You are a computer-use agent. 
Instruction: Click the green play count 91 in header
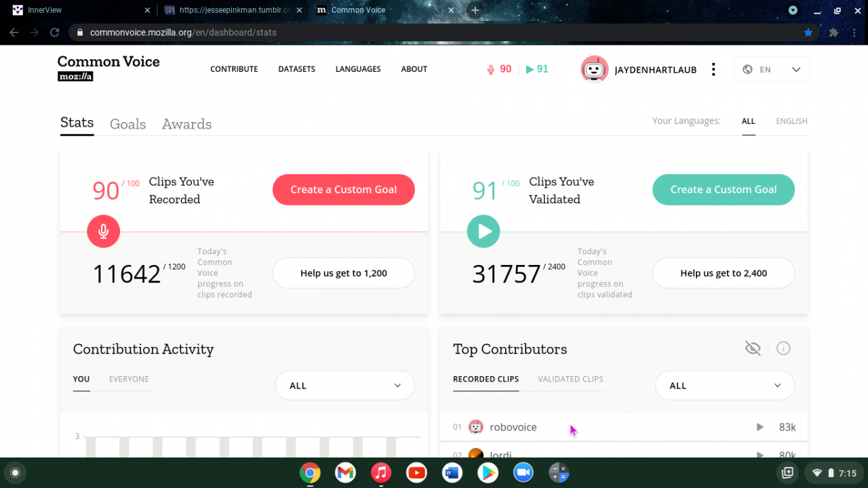click(537, 69)
